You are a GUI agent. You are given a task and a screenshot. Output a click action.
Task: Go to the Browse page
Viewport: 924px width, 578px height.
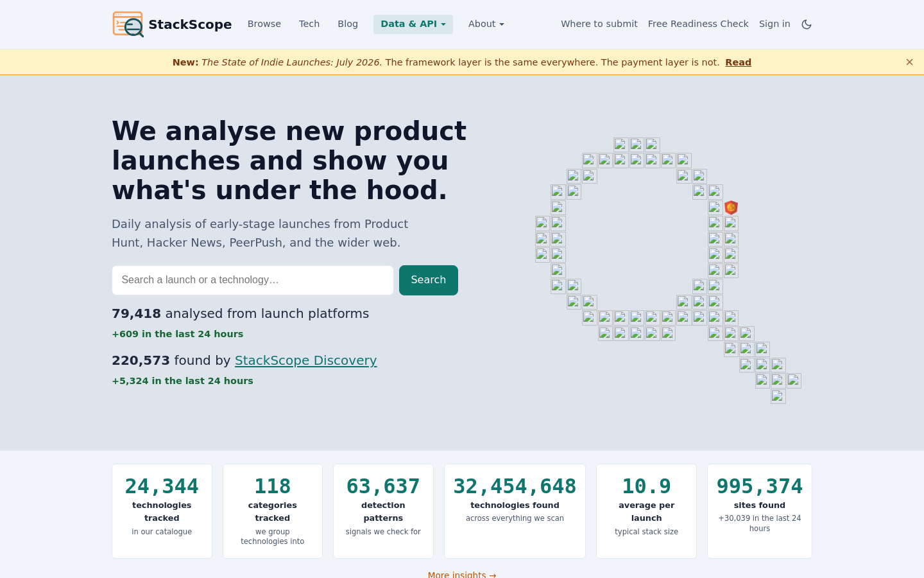(264, 24)
